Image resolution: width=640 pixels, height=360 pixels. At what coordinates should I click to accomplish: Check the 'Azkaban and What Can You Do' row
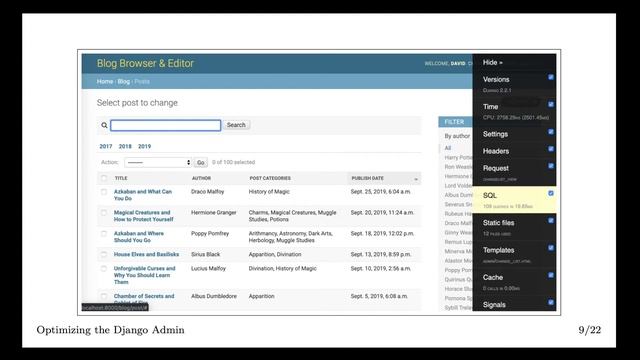pos(104,192)
